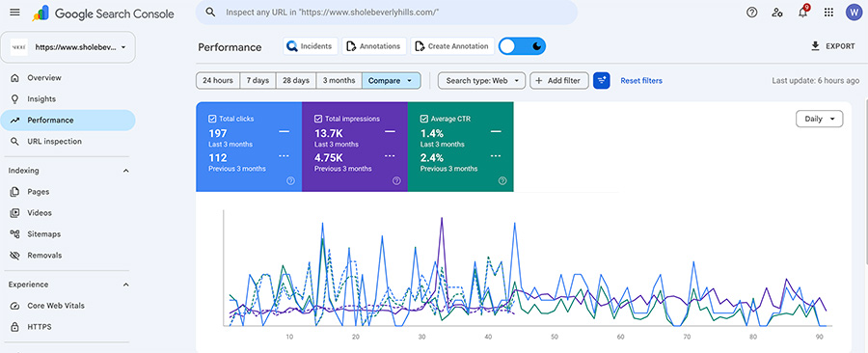868x353 pixels.
Task: Uncheck the Total impressions checkbox
Action: [x=317, y=119]
